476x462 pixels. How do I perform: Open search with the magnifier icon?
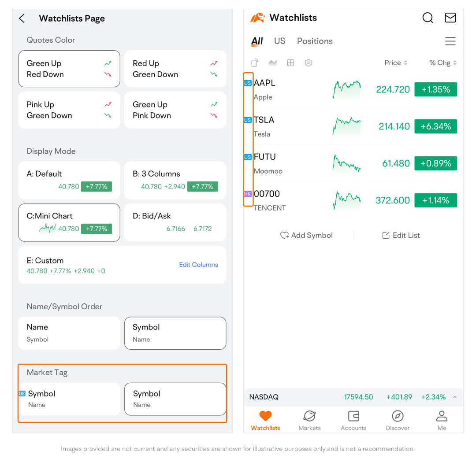(x=428, y=18)
